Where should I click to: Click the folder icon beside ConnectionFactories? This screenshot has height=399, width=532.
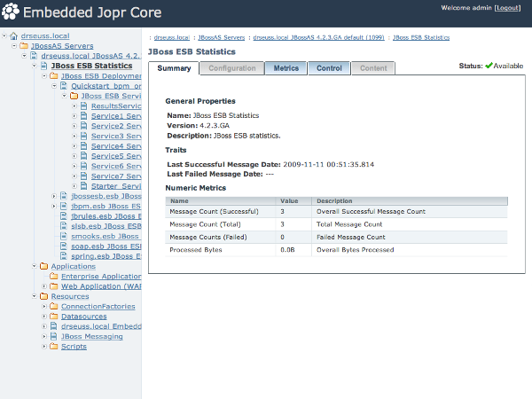[x=54, y=307]
